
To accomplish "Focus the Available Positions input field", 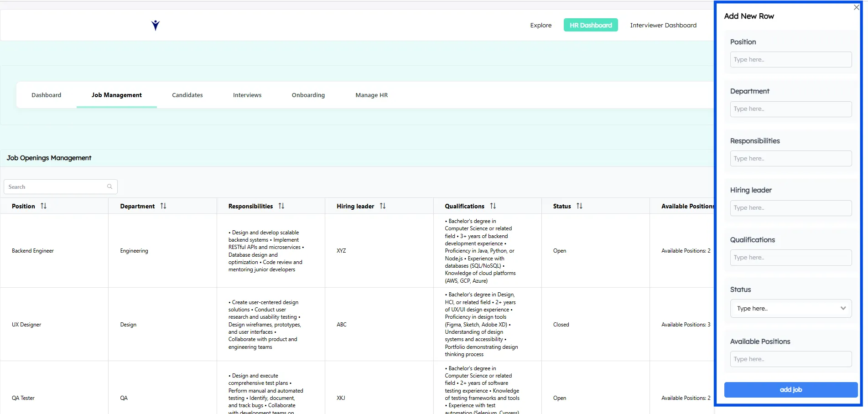I will 790,359.
